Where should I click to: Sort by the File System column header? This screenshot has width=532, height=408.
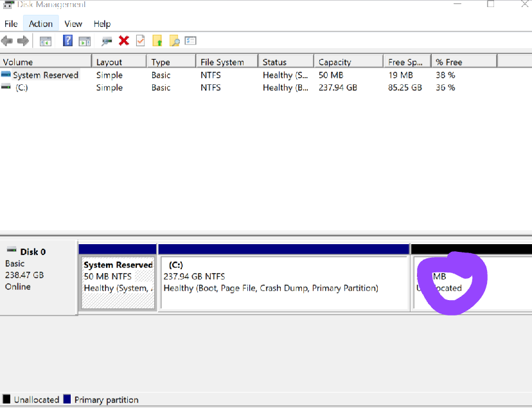click(x=227, y=62)
